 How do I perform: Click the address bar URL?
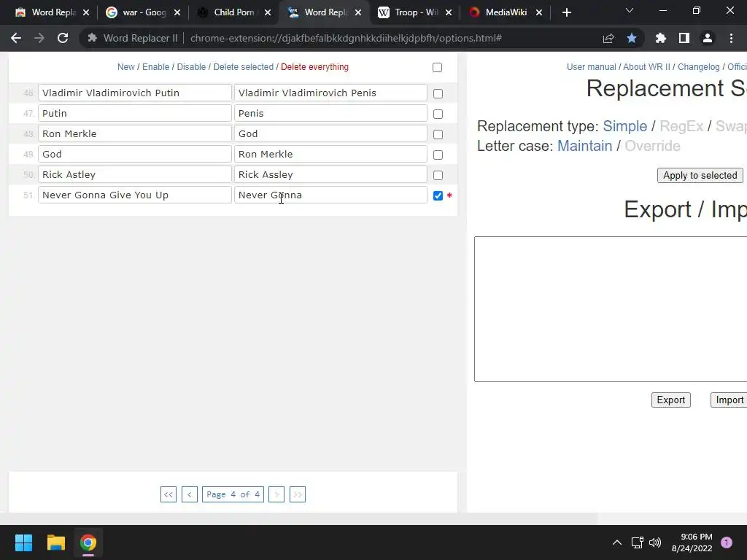click(x=346, y=38)
